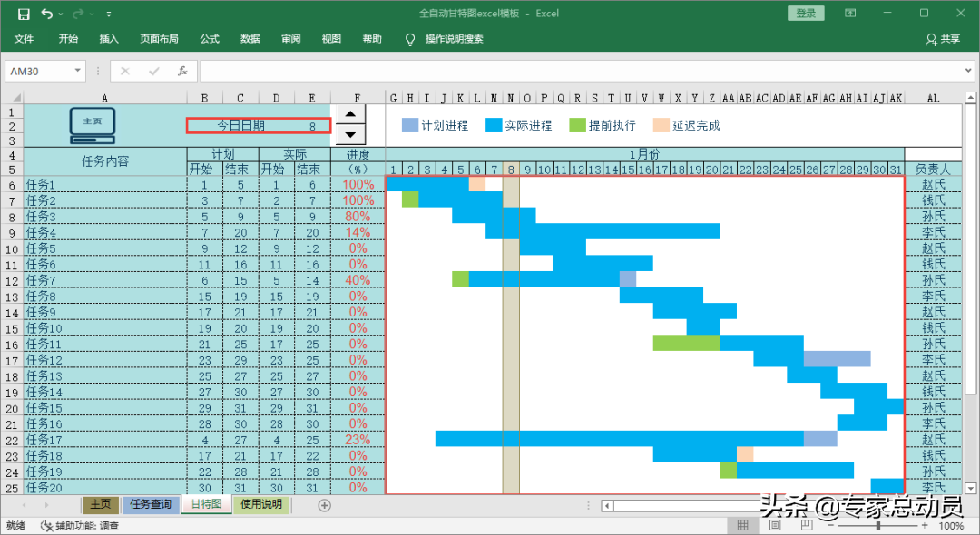Open the 插入 ribbon tab
This screenshot has width=980, height=535.
point(109,39)
